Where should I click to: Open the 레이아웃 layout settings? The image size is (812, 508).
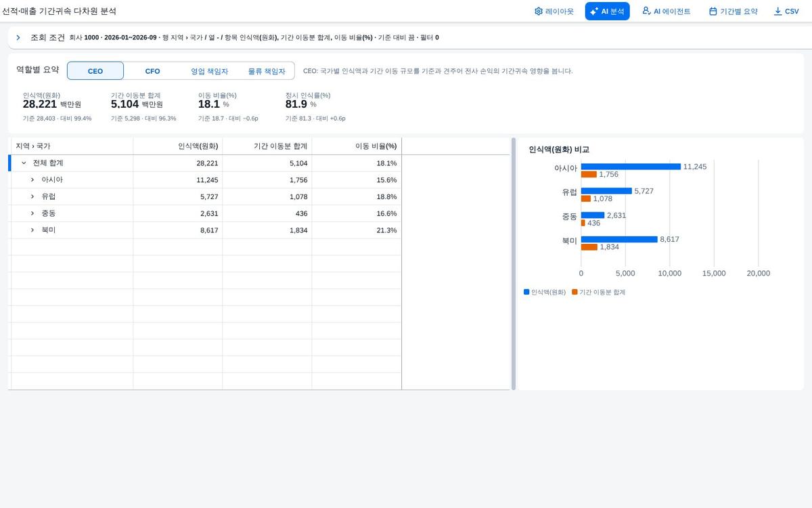554,12
